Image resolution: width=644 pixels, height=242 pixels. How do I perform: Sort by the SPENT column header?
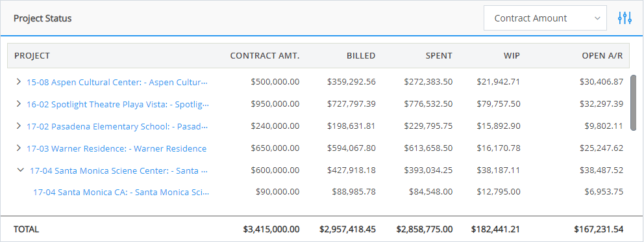(439, 56)
